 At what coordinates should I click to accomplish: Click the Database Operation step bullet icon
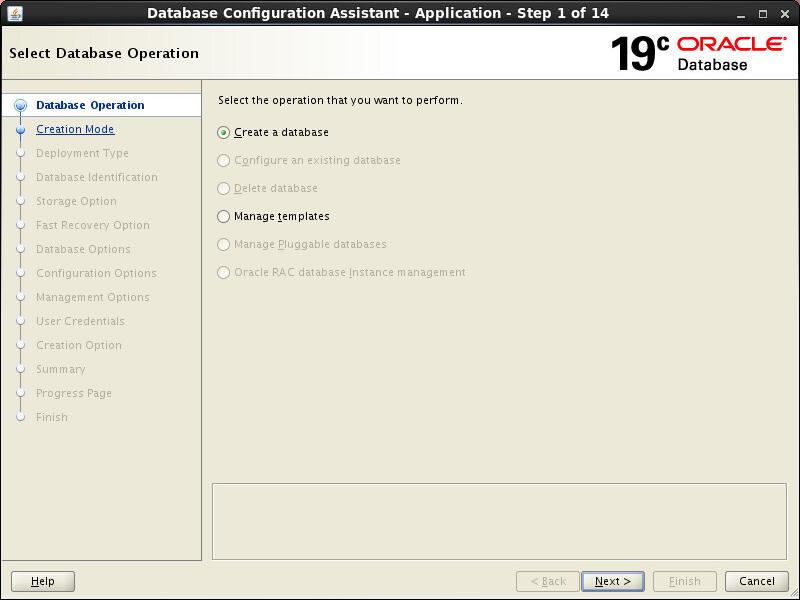(19, 105)
